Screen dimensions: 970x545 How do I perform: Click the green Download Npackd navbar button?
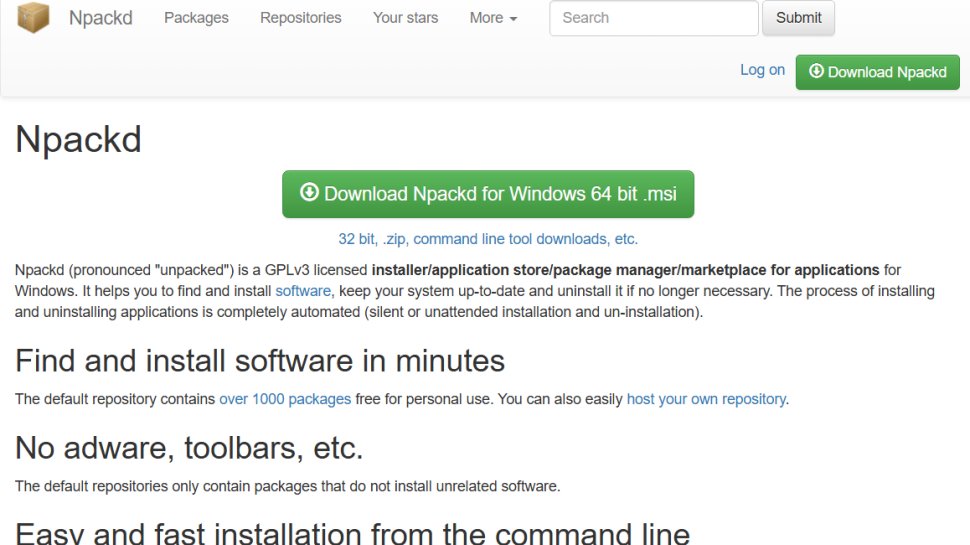pyautogui.click(x=877, y=72)
